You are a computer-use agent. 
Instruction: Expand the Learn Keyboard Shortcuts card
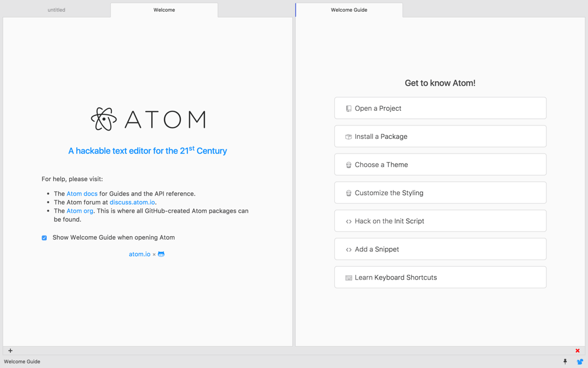(x=440, y=277)
